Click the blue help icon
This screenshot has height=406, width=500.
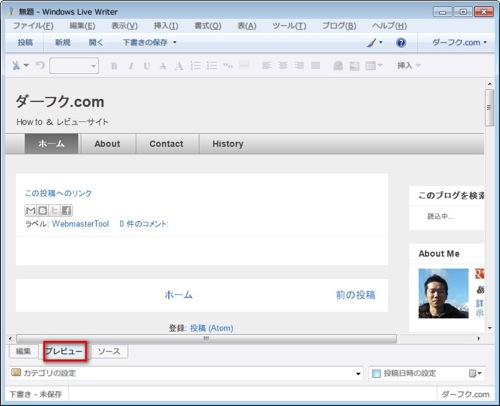[401, 43]
